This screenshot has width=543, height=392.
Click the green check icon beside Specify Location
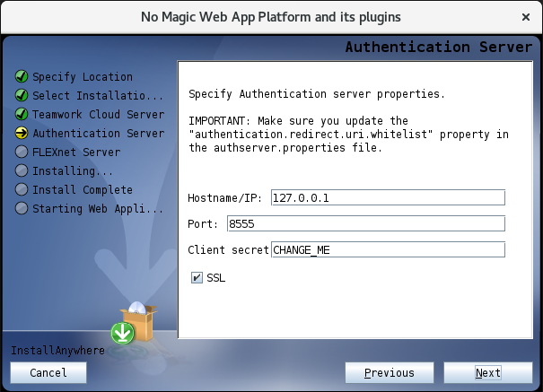point(22,76)
